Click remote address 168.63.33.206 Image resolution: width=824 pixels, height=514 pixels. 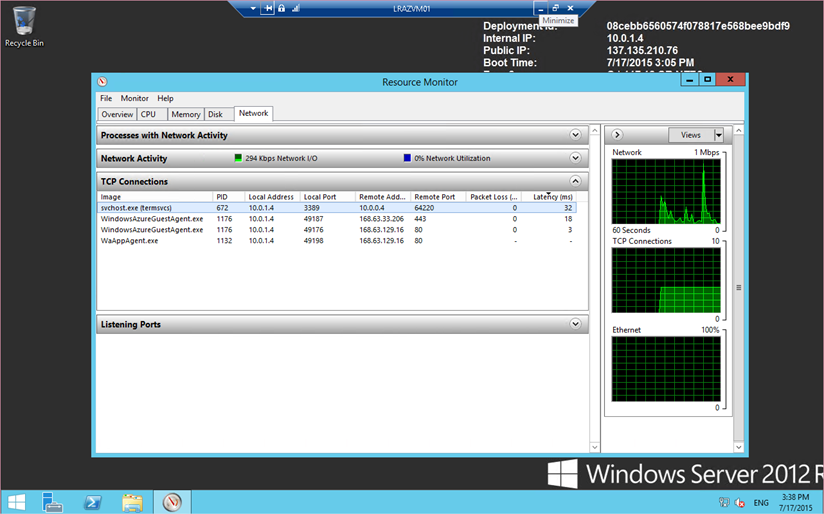[382, 219]
